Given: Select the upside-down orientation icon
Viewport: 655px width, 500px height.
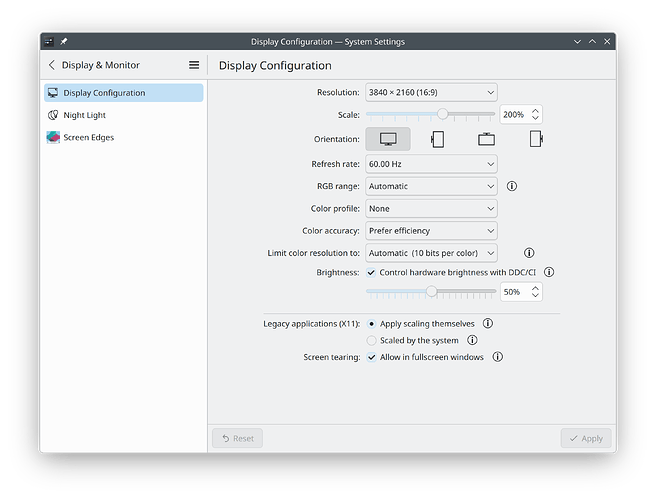Looking at the screenshot, I should point(486,139).
